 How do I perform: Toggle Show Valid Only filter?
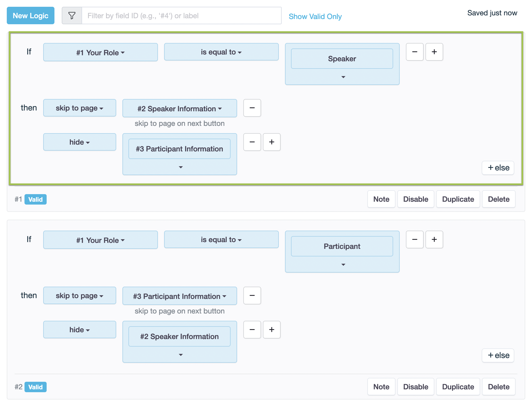[315, 16]
